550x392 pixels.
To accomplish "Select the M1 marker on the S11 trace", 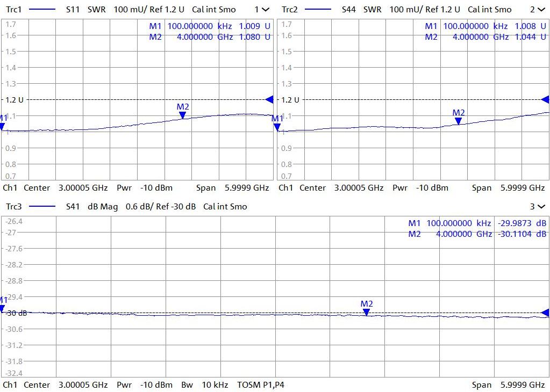I will point(2,127).
